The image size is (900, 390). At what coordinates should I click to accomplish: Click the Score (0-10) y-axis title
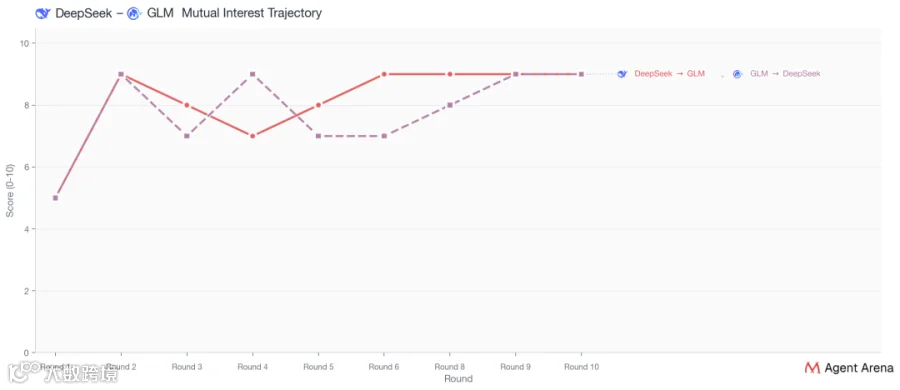[10, 190]
